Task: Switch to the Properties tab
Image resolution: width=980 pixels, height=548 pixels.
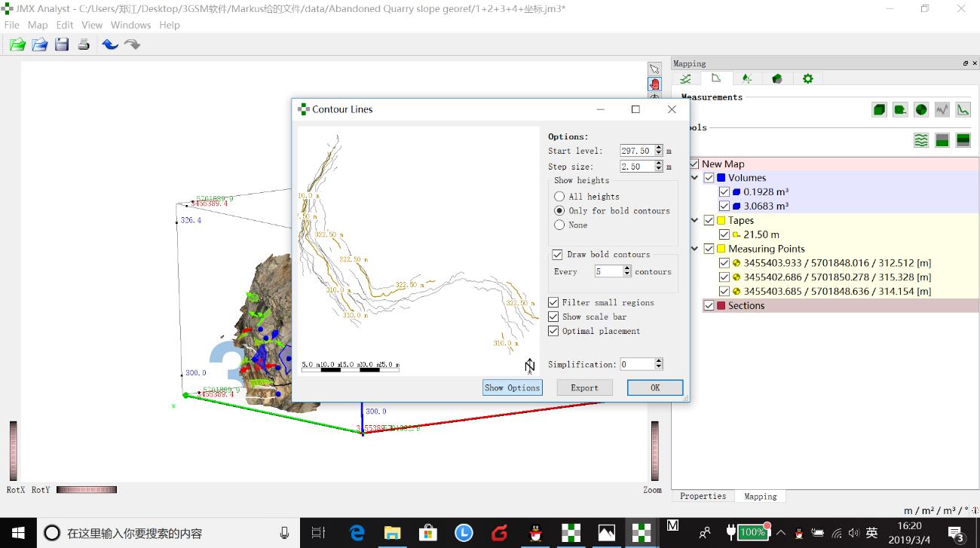Action: coord(703,496)
